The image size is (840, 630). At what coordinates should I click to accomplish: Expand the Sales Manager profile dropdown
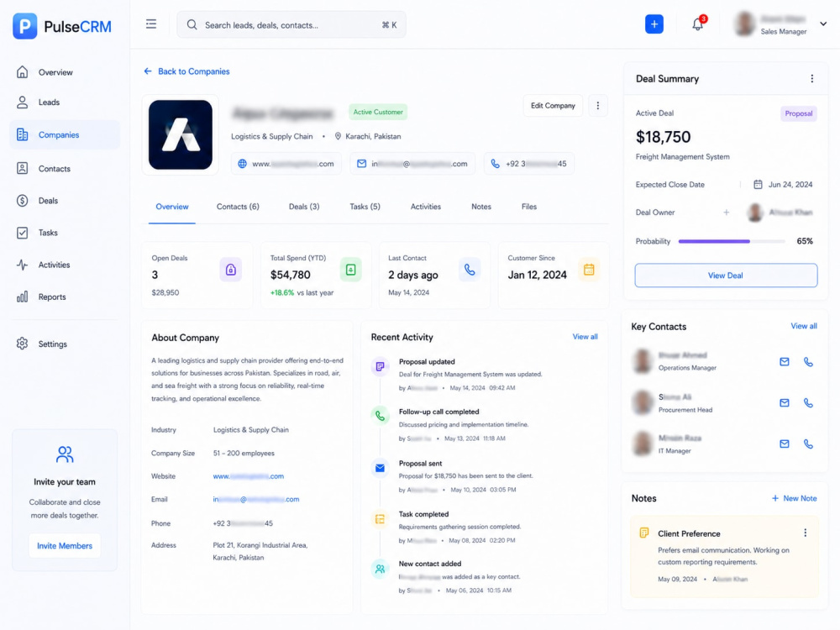coord(823,24)
